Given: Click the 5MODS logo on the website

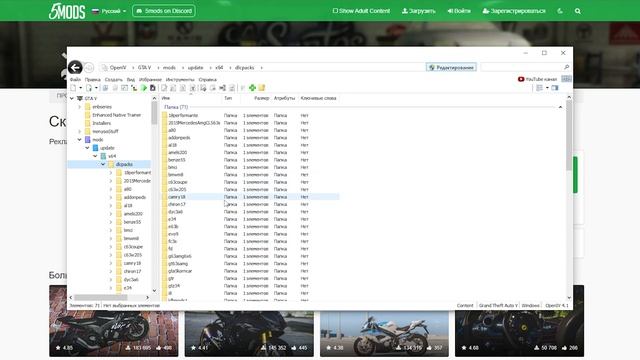Looking at the screenshot, I should (67, 11).
